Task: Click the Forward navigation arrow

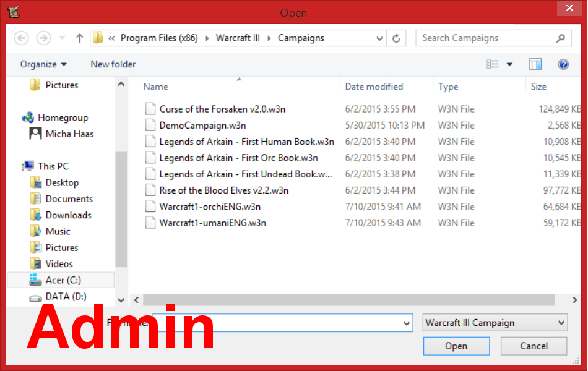Action: [43, 38]
